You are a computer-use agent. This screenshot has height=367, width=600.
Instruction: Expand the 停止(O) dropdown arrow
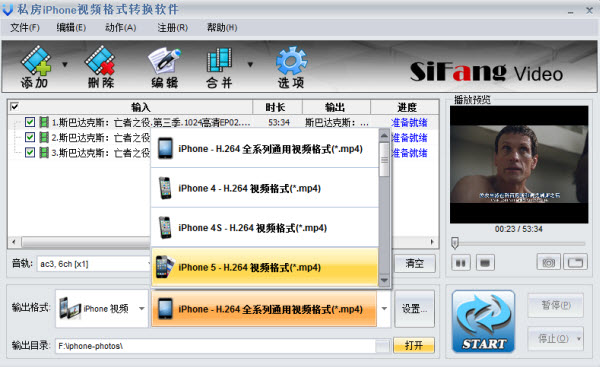tap(579, 339)
